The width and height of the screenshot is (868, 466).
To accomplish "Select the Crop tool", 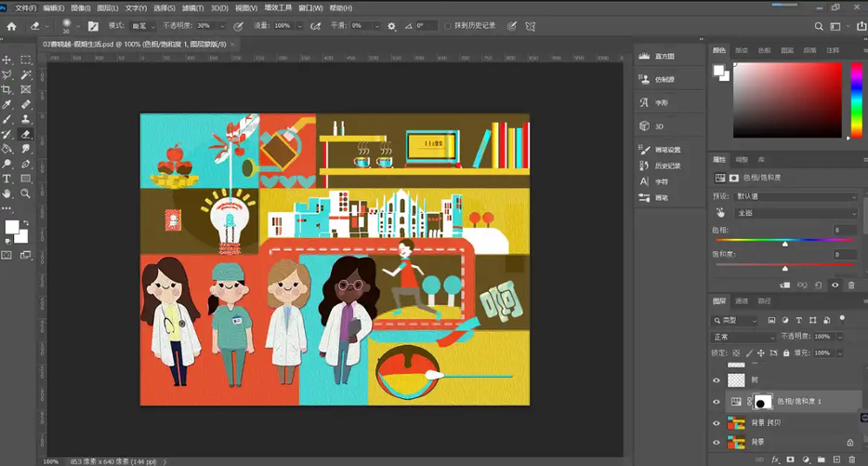I will click(x=7, y=89).
